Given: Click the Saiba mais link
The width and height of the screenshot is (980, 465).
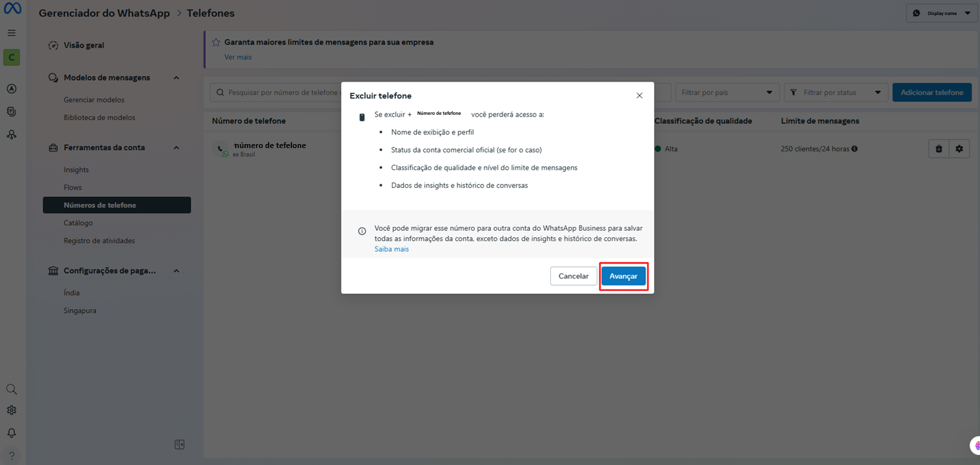Looking at the screenshot, I should point(391,249).
